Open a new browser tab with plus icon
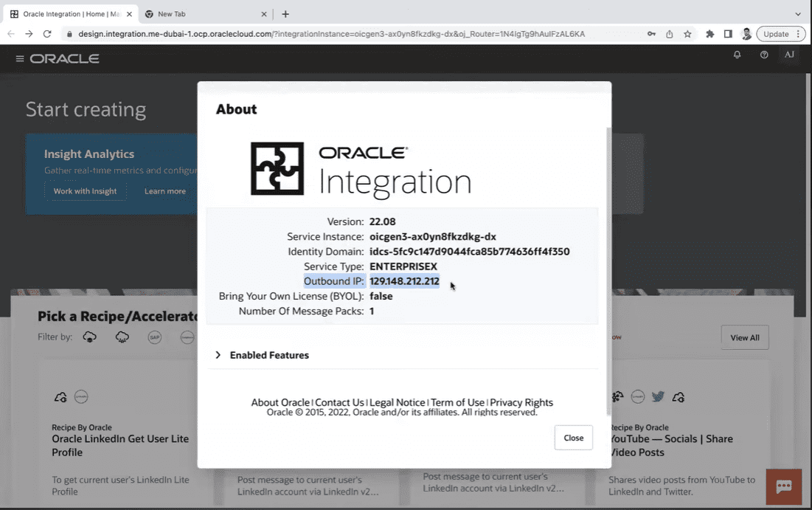This screenshot has width=812, height=510. pos(285,14)
